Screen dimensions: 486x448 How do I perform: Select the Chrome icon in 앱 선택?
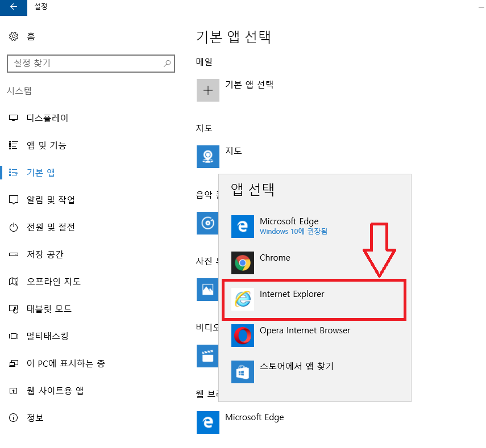tap(243, 263)
